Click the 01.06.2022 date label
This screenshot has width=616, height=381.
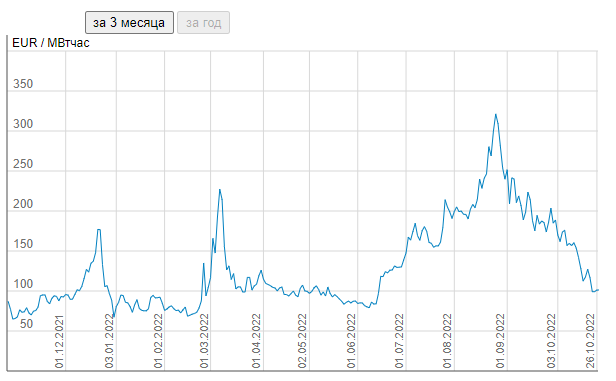click(x=351, y=342)
